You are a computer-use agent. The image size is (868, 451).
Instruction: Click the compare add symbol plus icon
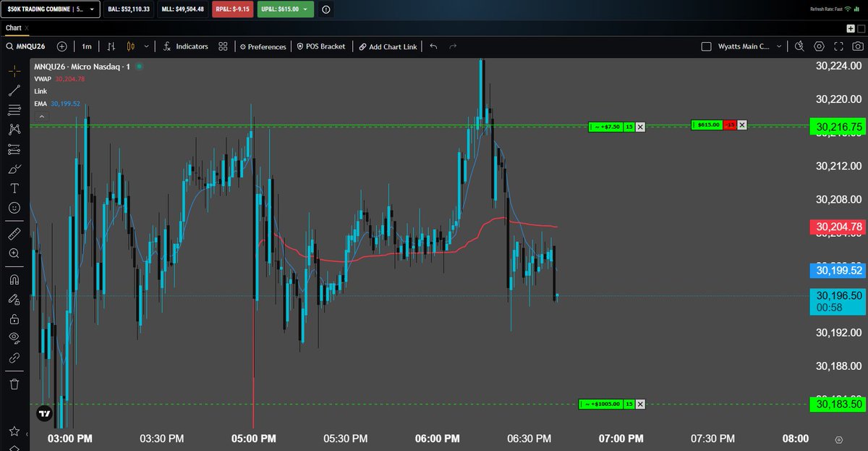tap(61, 46)
